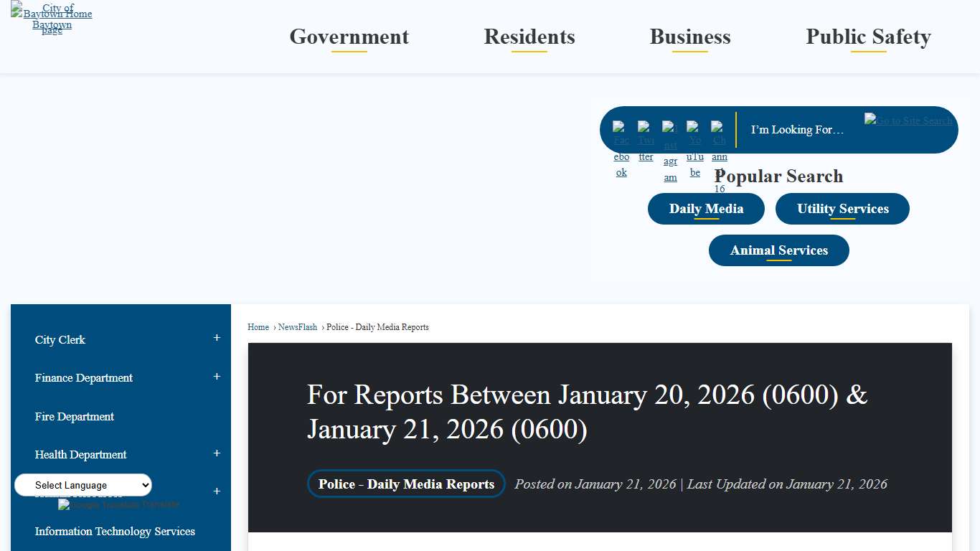This screenshot has height=551, width=980.
Task: Click the Go to Site Search icon
Action: [x=908, y=120]
